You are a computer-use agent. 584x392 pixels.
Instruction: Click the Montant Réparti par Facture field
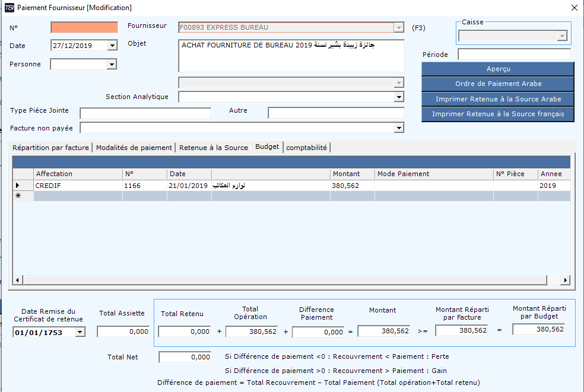[462, 330]
